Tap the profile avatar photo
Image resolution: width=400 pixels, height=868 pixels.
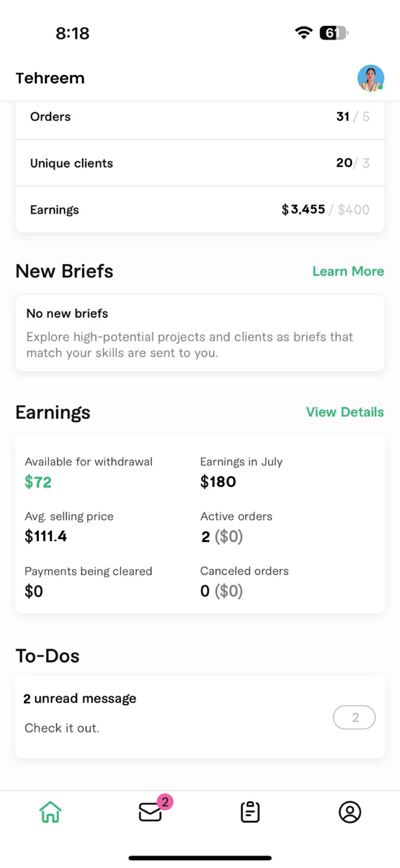point(371,78)
